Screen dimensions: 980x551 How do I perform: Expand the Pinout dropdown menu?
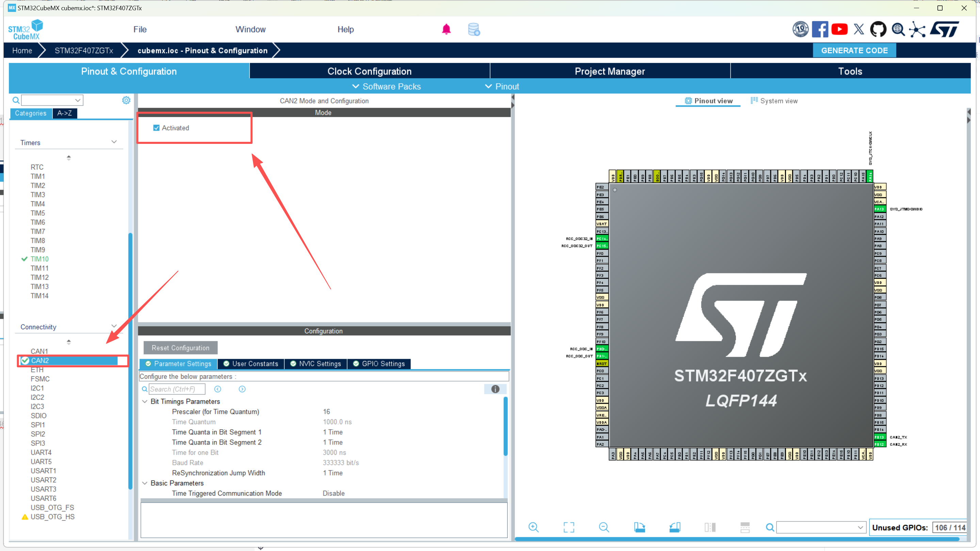point(502,86)
